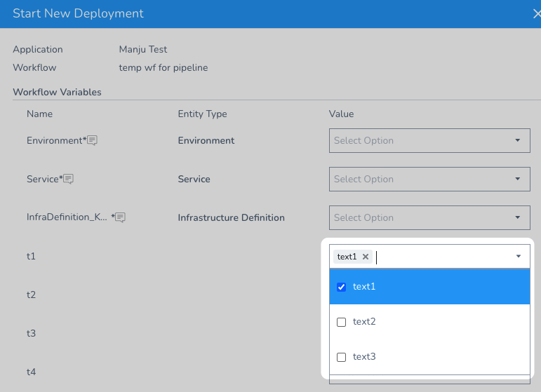Click the InfraDefinition_K... variable name

(67, 217)
